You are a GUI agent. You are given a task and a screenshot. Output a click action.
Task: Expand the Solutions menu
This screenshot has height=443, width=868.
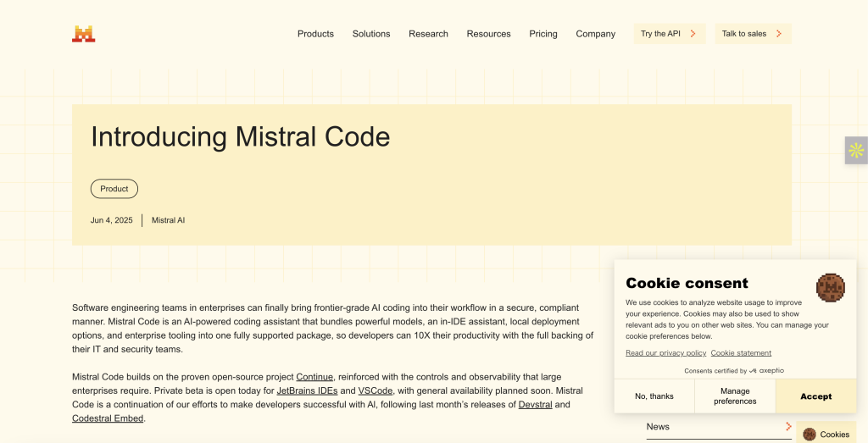(x=371, y=34)
